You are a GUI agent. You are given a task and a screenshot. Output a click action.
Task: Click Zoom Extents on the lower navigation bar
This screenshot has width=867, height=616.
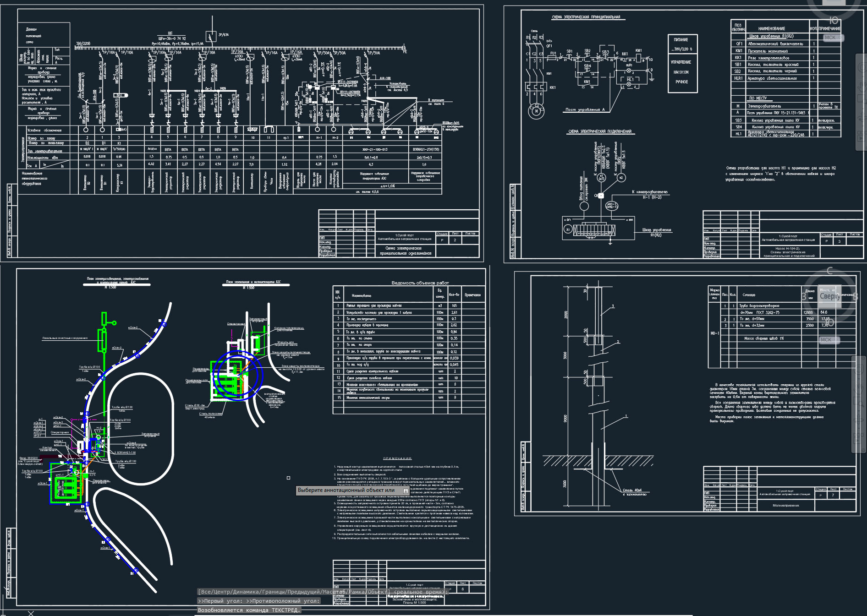858,402
